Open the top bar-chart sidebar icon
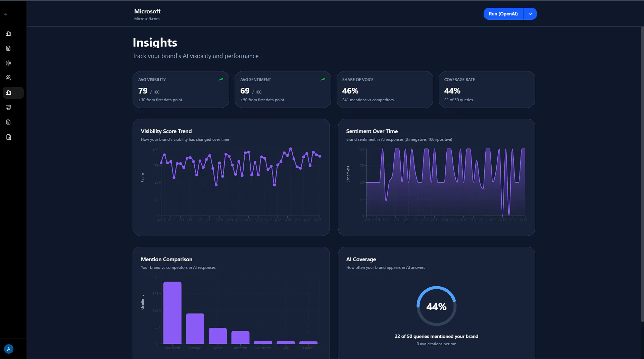Image resolution: width=644 pixels, height=359 pixels. coord(8,34)
